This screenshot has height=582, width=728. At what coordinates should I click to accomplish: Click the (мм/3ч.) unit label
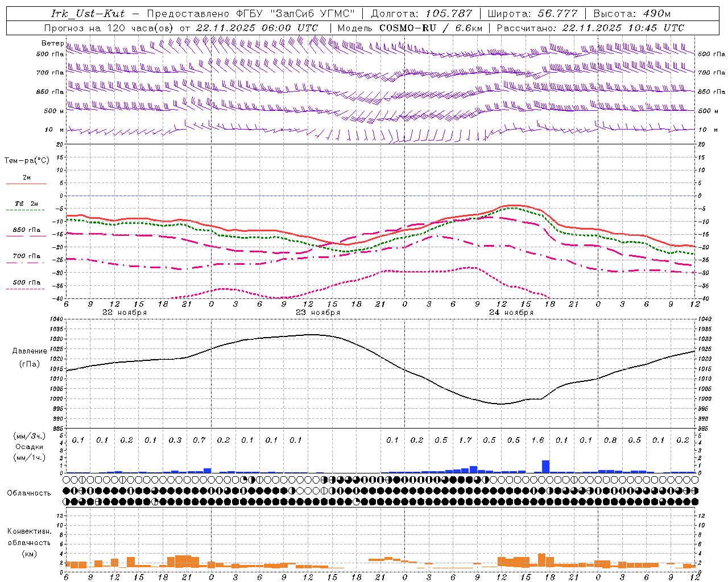coord(28,436)
